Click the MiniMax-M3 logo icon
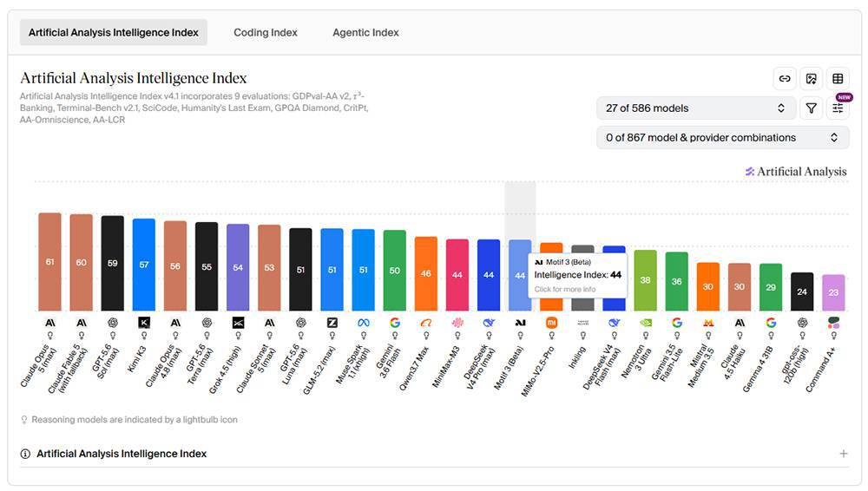 457,323
